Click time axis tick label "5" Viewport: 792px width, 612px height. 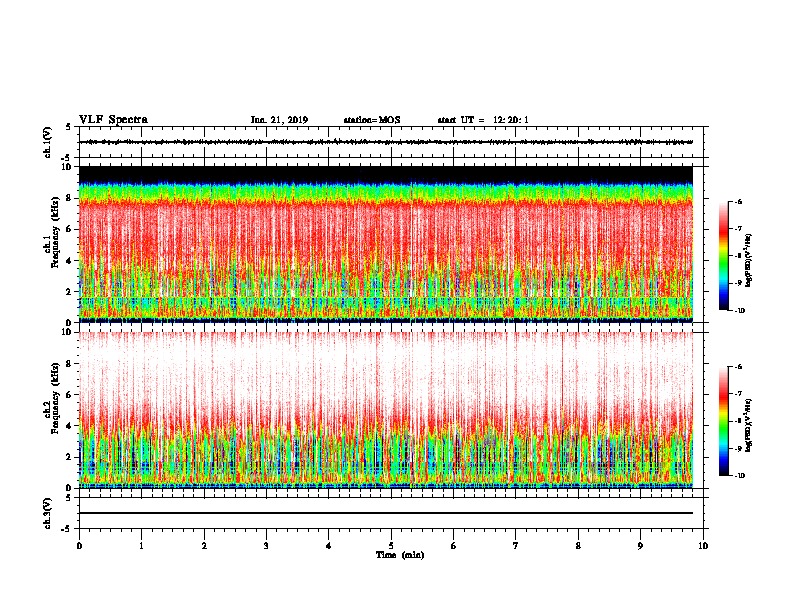391,546
